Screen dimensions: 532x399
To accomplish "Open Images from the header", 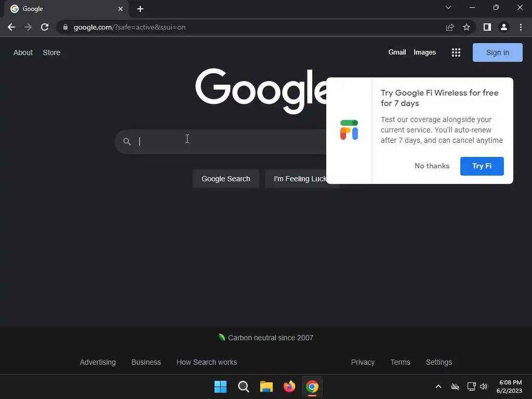I will tap(424, 52).
